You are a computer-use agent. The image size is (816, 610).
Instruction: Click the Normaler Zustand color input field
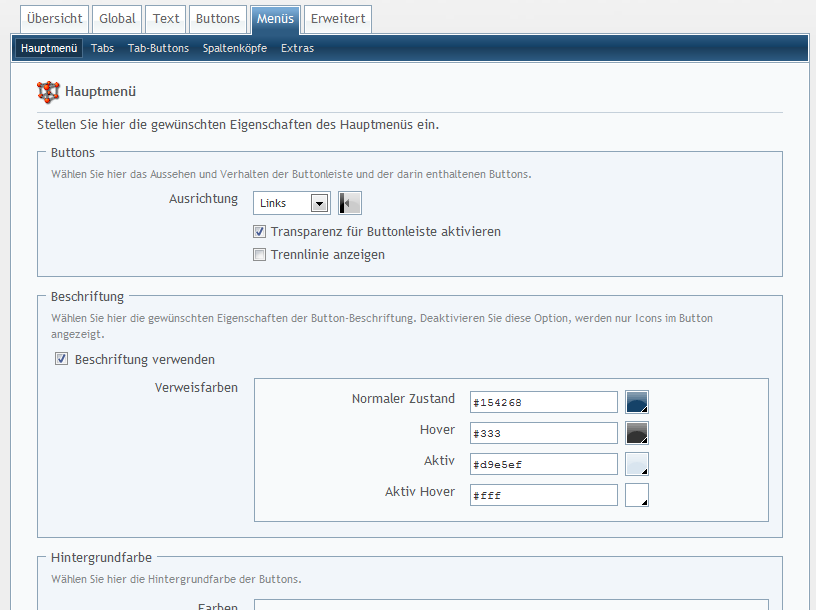click(x=543, y=402)
